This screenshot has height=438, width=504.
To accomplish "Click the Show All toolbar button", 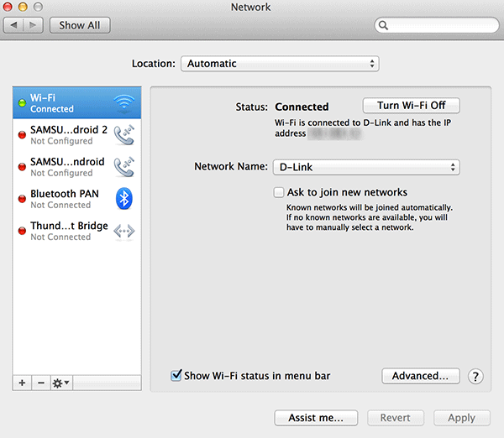I will 79,25.
